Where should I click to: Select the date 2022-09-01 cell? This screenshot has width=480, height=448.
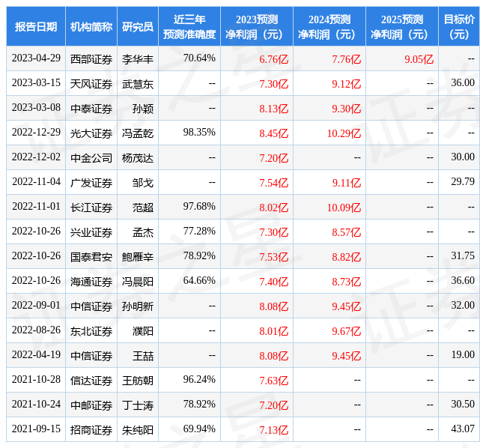point(36,306)
